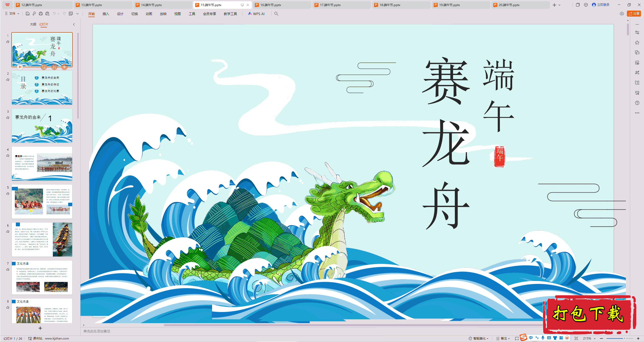
Task: Click the Save icon in quick toolbar
Action: point(28,14)
